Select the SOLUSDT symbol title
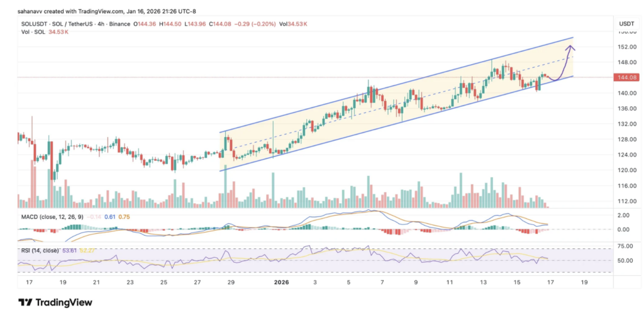This screenshot has height=313, width=644. click(34, 23)
